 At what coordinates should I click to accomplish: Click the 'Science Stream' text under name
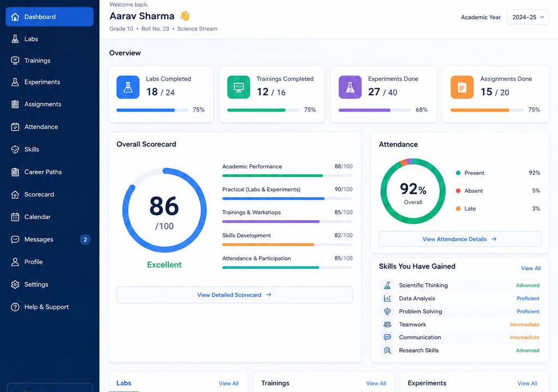coord(197,29)
